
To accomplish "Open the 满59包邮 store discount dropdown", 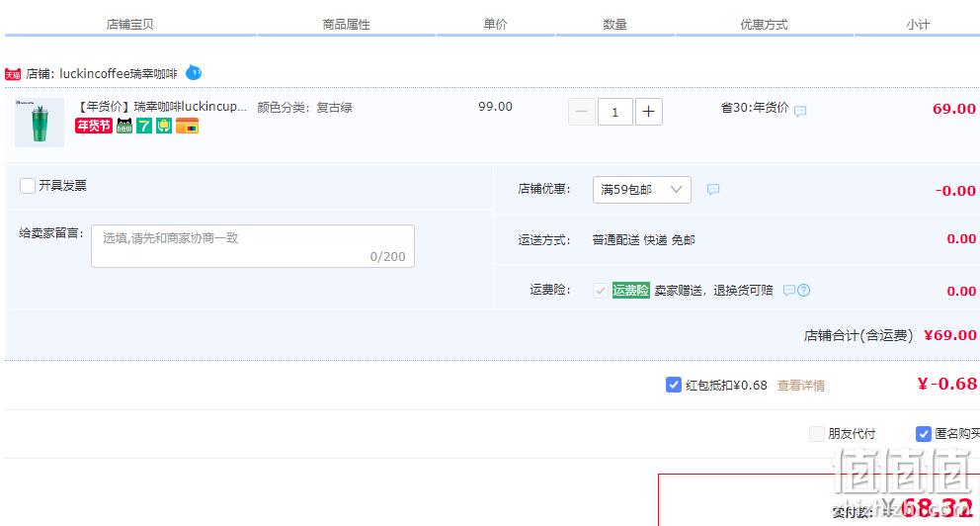I will [642, 190].
